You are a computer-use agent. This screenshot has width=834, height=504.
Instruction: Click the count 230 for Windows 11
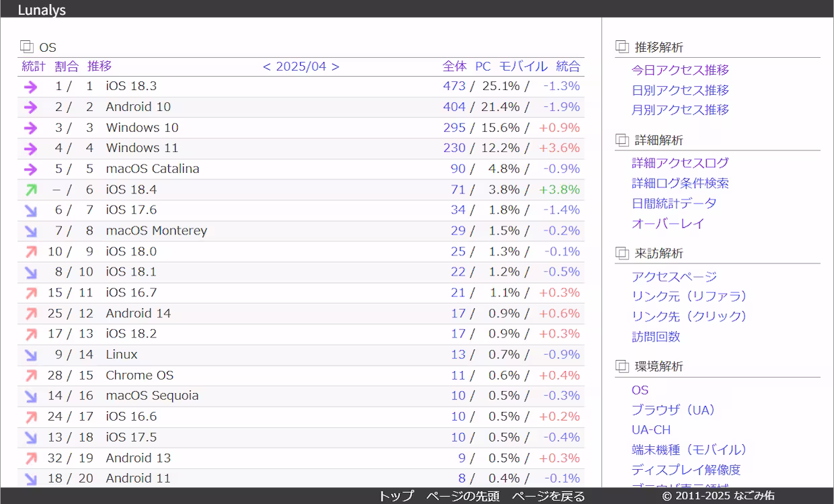tap(454, 148)
